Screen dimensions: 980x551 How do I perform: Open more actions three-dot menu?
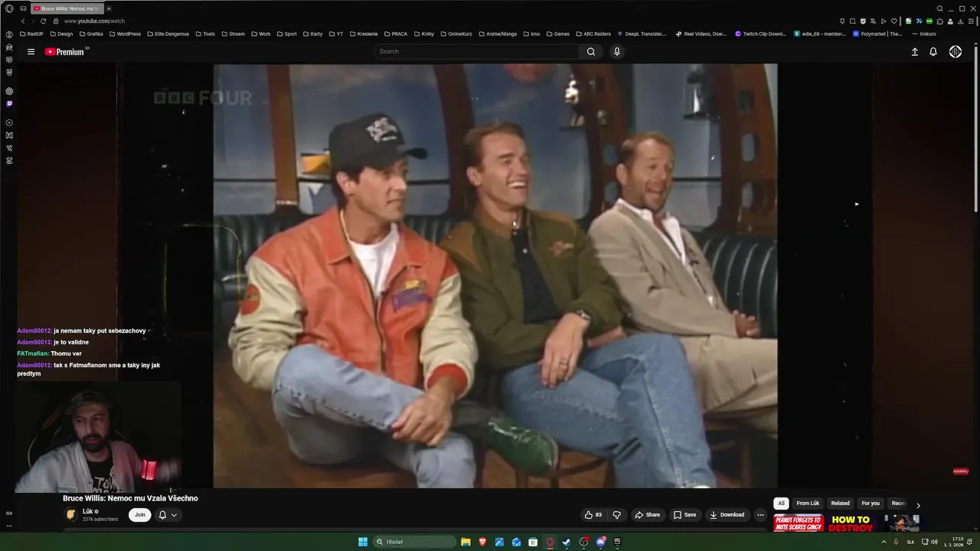[x=760, y=515]
